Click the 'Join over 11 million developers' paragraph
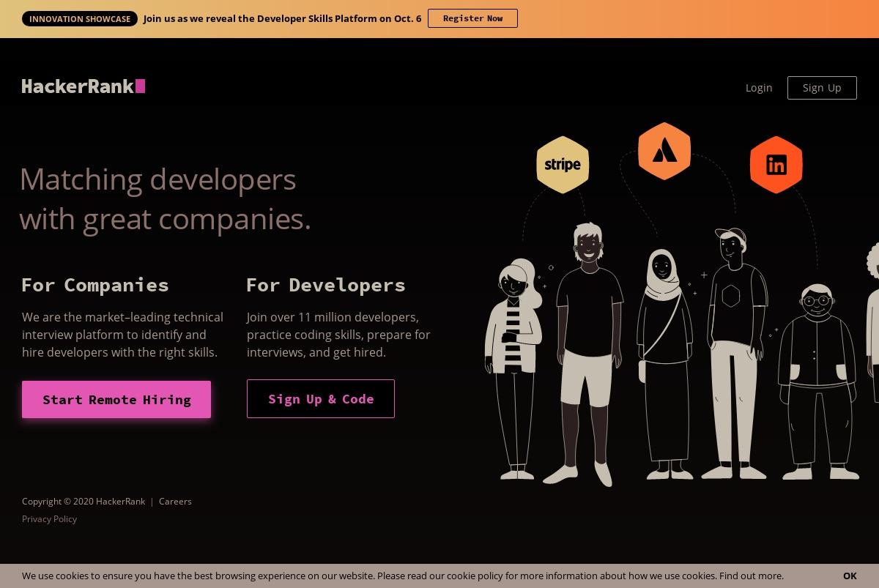The image size is (879, 588). point(338,335)
